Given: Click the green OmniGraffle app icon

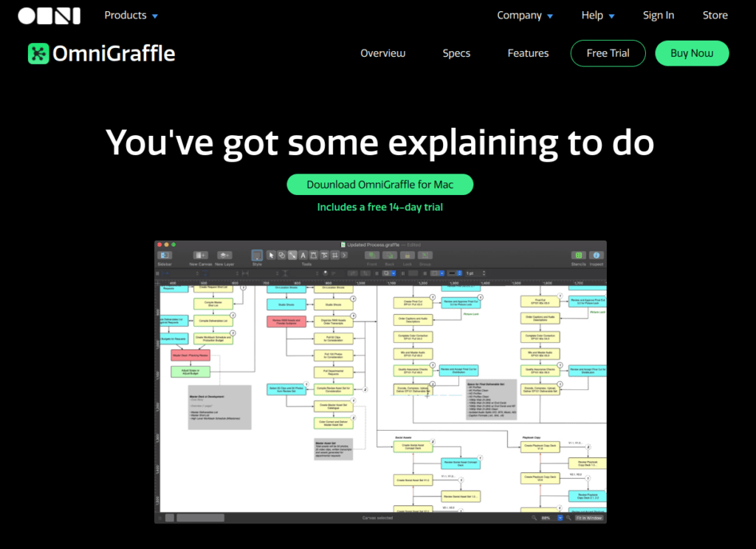Looking at the screenshot, I should 38,53.
